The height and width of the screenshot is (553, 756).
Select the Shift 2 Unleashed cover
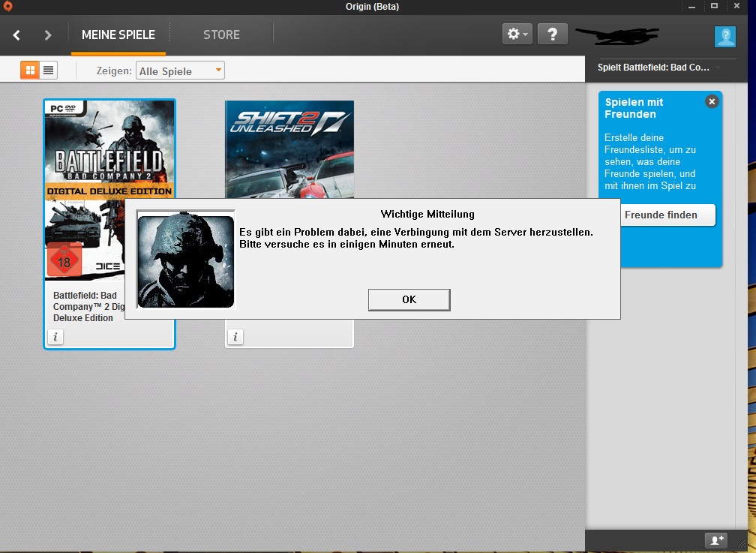coord(289,149)
